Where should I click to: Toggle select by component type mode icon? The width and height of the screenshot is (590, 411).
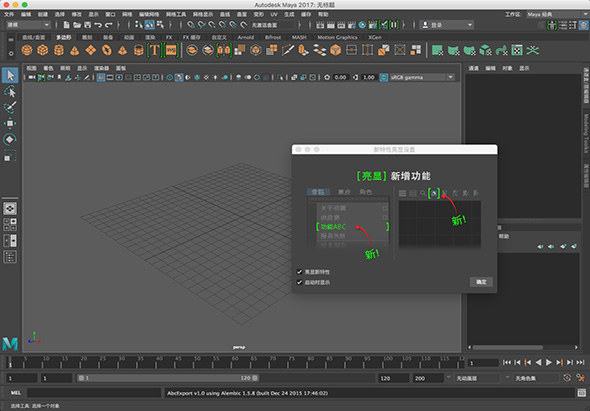click(x=160, y=25)
